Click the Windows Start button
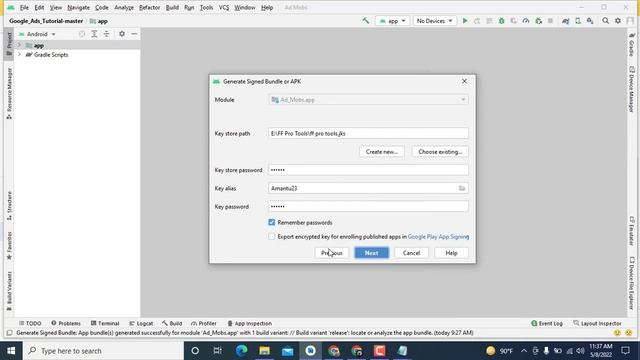 tap(11, 351)
